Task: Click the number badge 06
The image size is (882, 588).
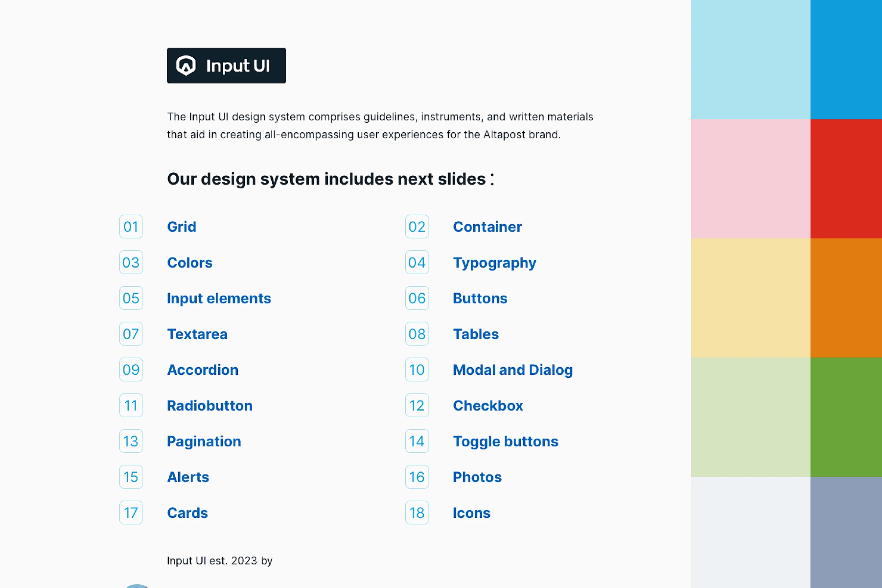Action: tap(417, 298)
